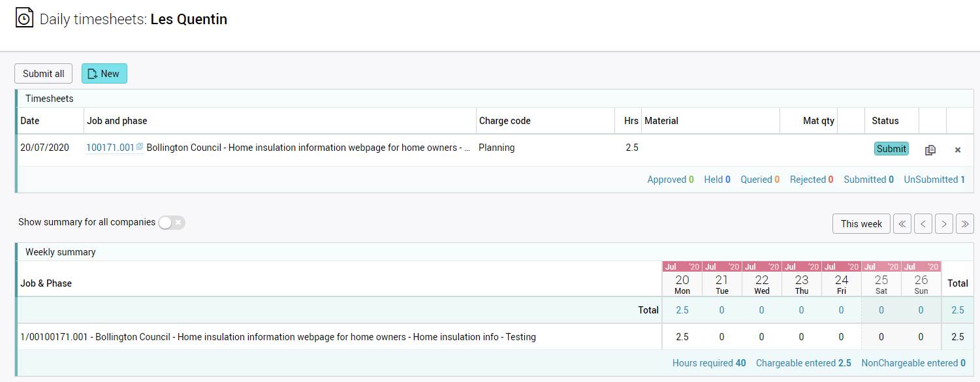Click the New timesheet button

point(104,74)
